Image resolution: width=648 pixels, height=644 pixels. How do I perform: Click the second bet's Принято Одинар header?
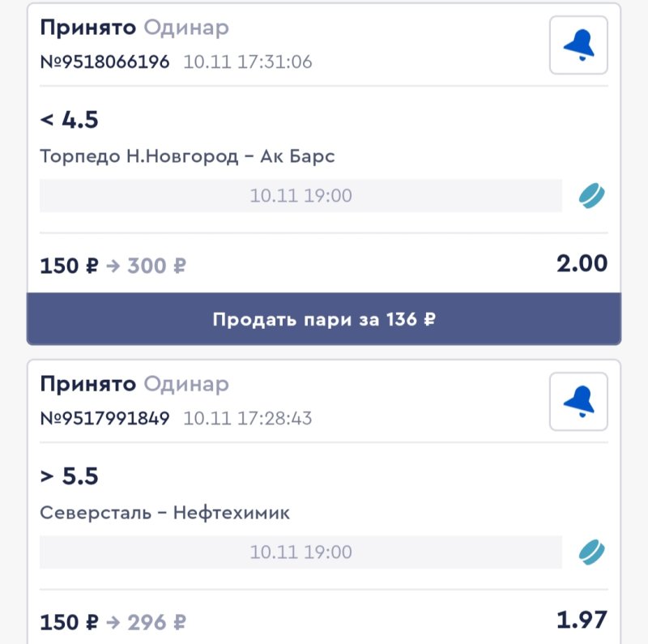coord(134,384)
